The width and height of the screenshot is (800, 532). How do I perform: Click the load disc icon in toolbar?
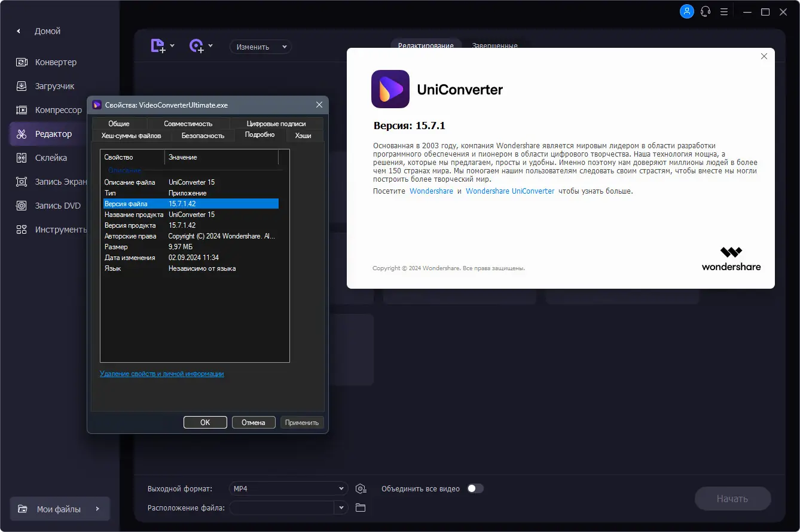pyautogui.click(x=196, y=46)
